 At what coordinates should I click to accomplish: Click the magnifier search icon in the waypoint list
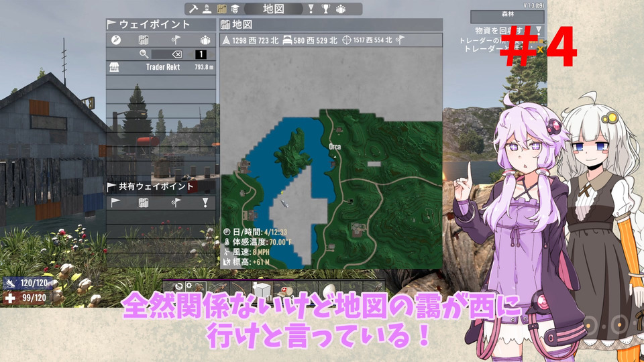coord(144,54)
